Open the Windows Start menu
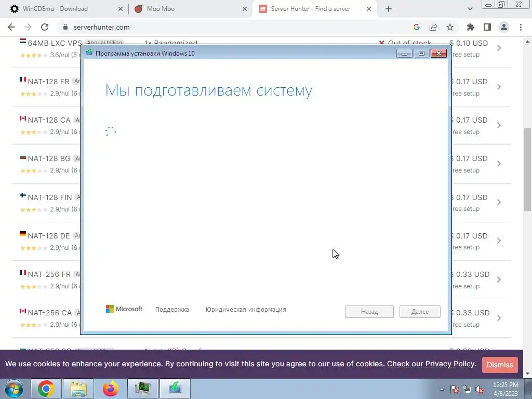 coord(14,389)
